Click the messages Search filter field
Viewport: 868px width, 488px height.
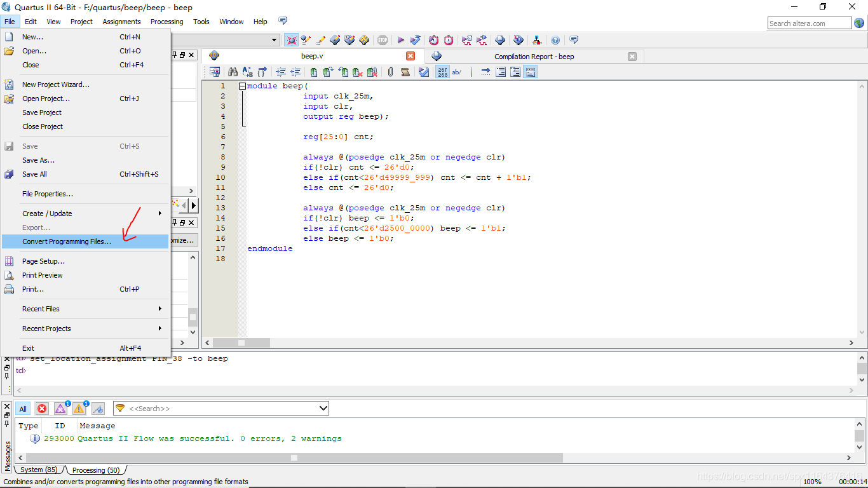point(221,409)
